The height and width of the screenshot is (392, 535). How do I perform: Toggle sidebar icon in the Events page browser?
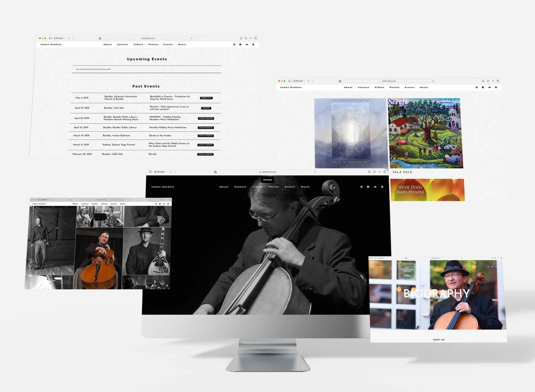pos(50,38)
